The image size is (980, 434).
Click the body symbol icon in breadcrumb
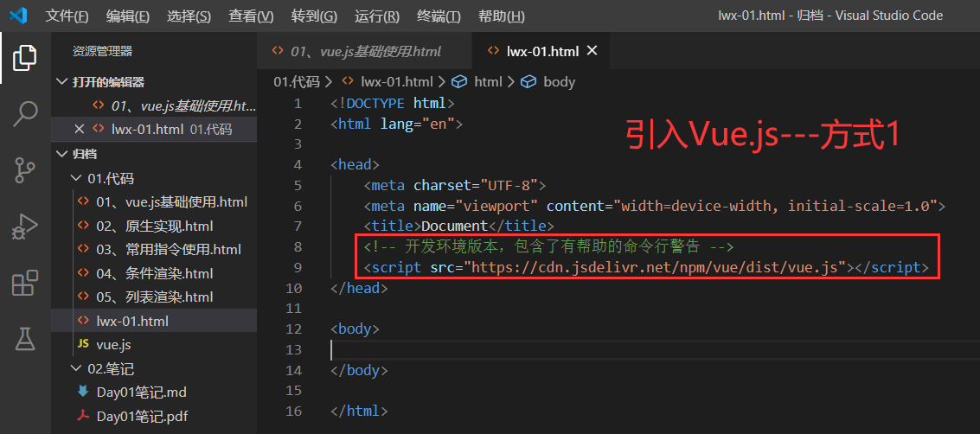coord(528,82)
